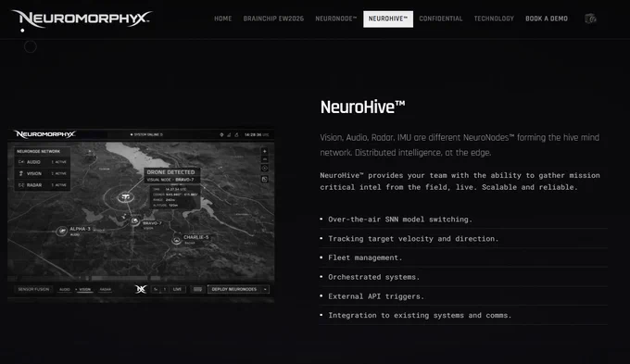Switch to the Radar sensor tab in the dashboard
630x364 pixels.
pos(106,289)
